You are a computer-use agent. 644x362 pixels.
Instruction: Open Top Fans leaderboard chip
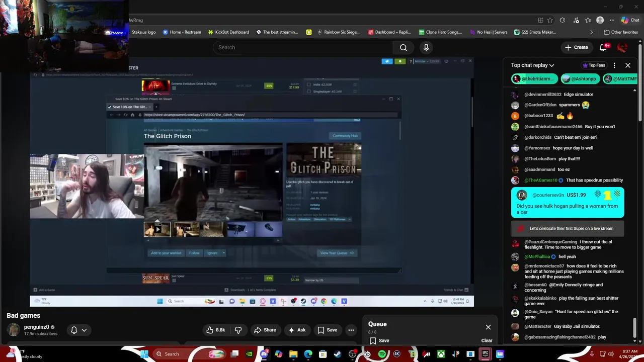(x=594, y=65)
